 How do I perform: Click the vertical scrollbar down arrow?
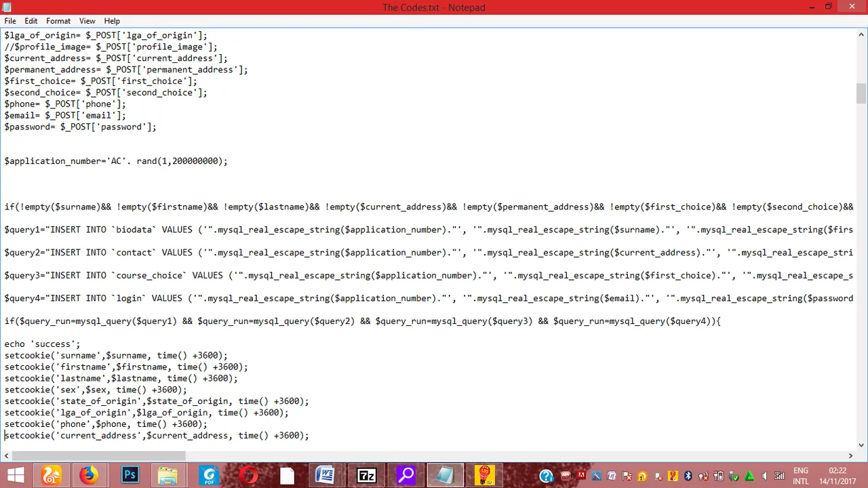point(861,445)
